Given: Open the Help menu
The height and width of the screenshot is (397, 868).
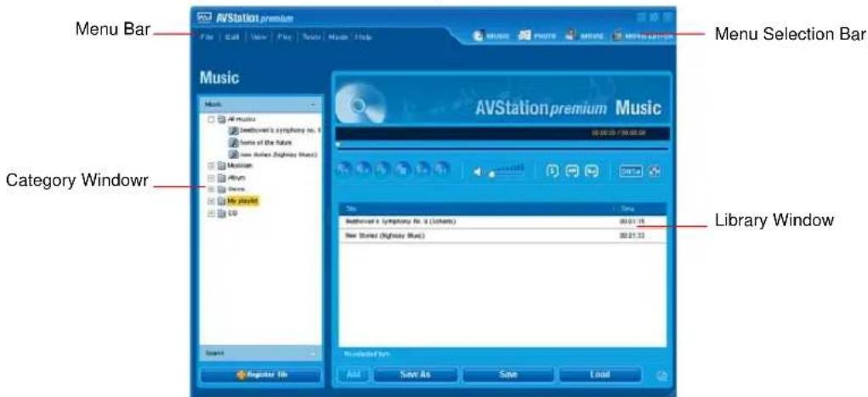Looking at the screenshot, I should click(364, 37).
